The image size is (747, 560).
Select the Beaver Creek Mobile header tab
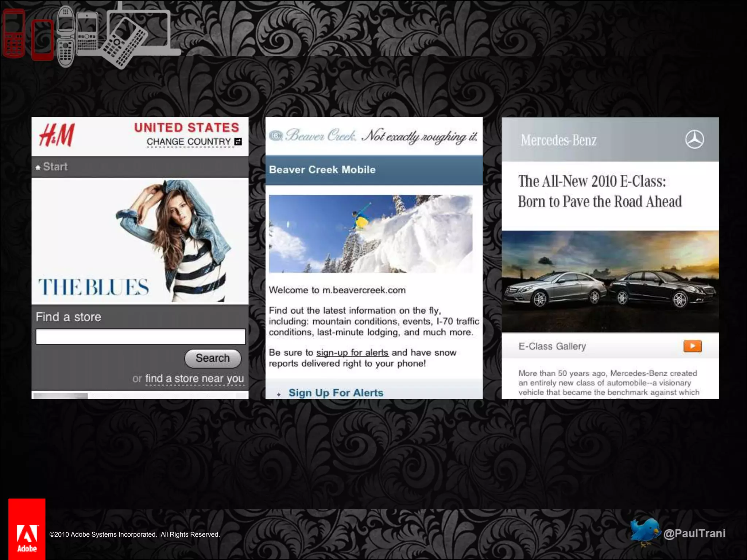point(322,170)
